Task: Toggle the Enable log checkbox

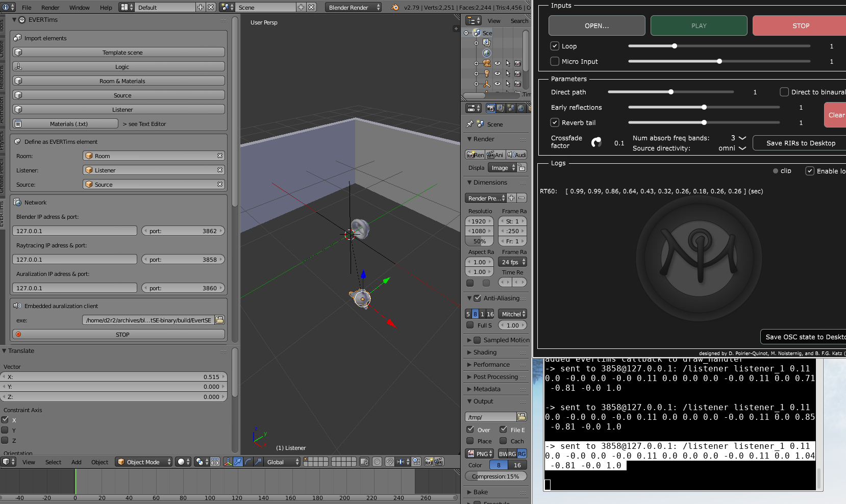Action: coord(810,171)
